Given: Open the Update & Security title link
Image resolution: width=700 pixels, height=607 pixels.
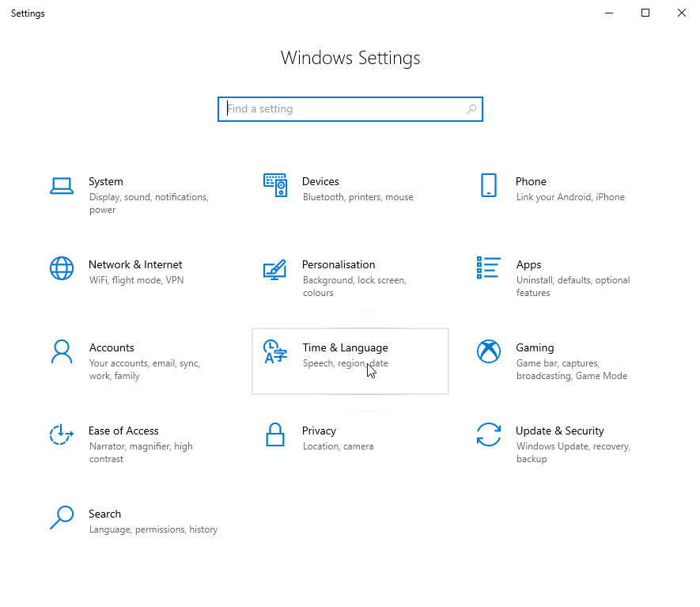Looking at the screenshot, I should [x=559, y=431].
